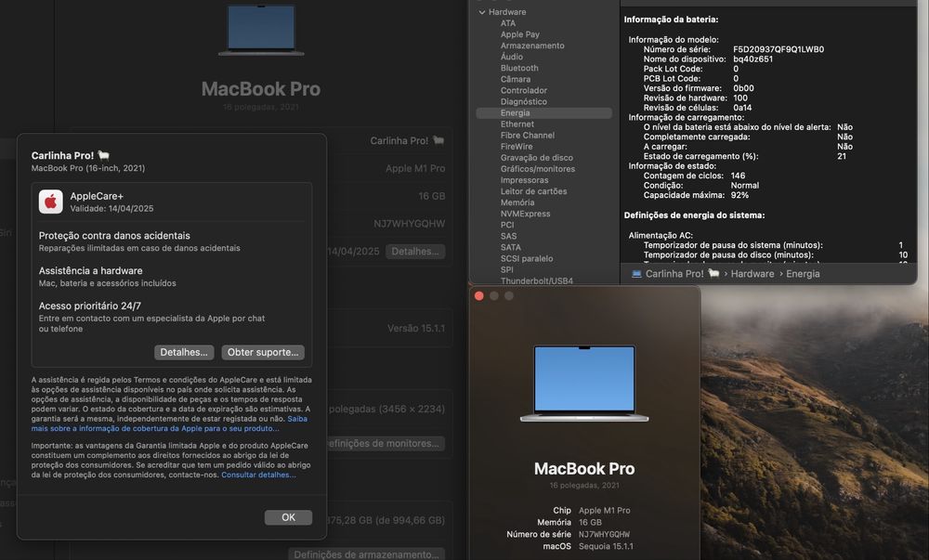The width and height of the screenshot is (929, 560).
Task: Confirm AppleCare dialog with OK
Action: coord(289,517)
